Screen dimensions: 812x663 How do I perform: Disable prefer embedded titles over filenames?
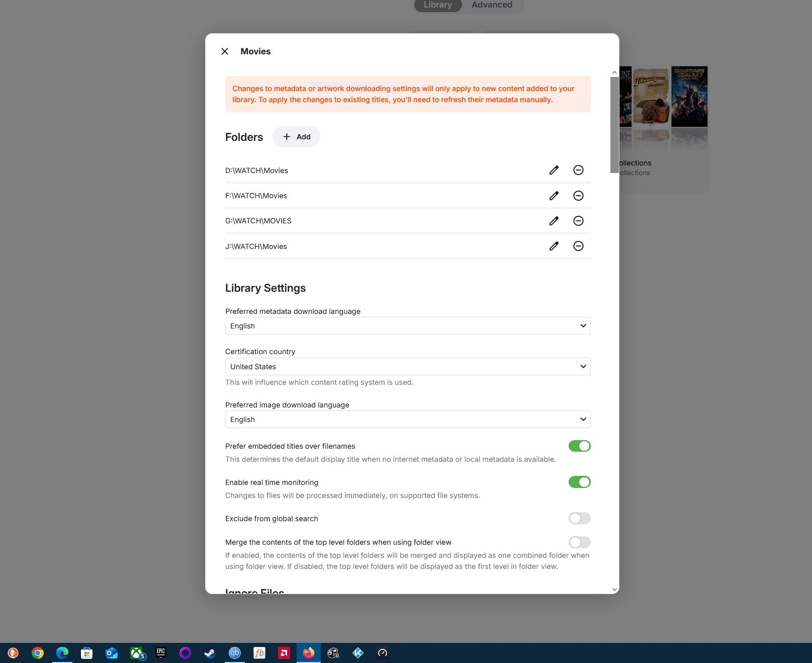(x=579, y=446)
